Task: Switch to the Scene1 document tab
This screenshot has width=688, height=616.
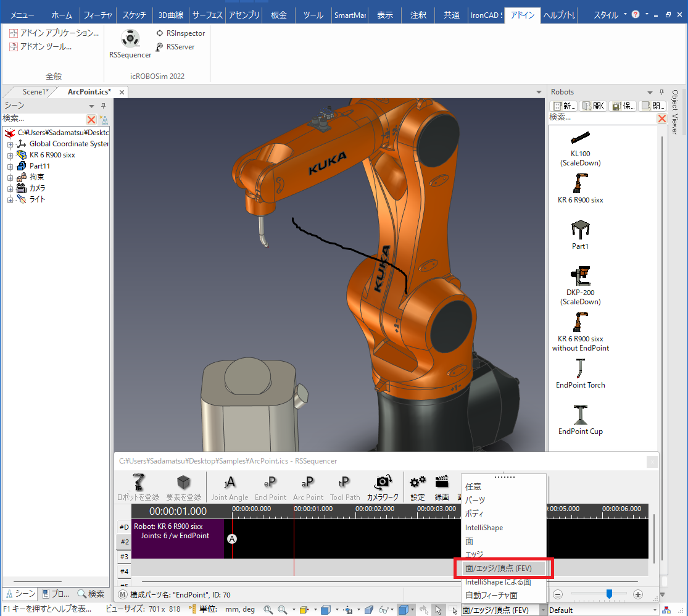Action: (34, 92)
